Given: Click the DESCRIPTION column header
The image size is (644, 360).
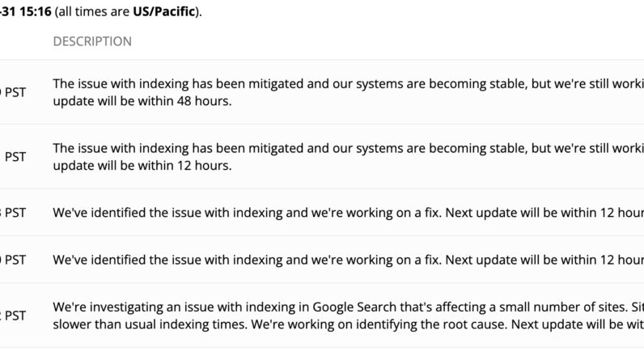Looking at the screenshot, I should (x=92, y=41).
